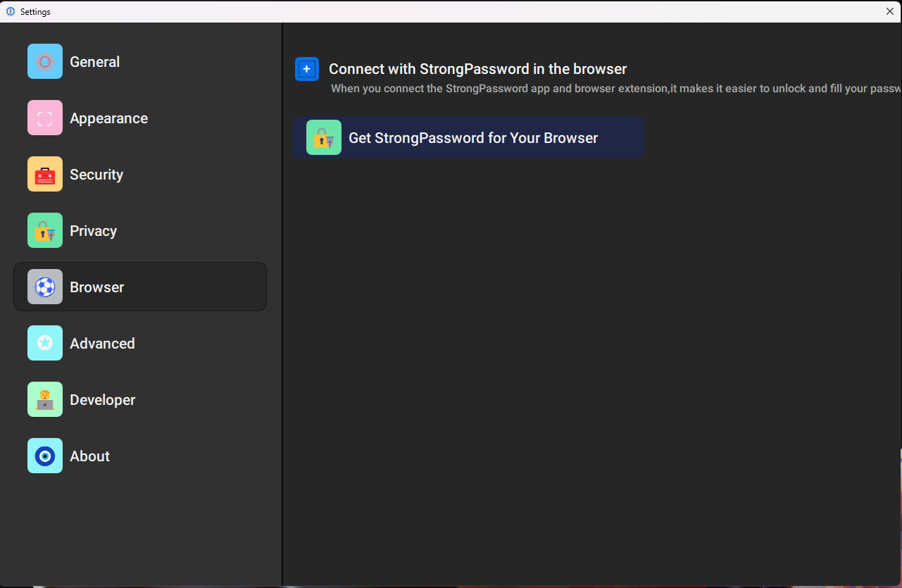The height and width of the screenshot is (588, 902).
Task: Click the soccer ball Browser icon
Action: pos(45,287)
